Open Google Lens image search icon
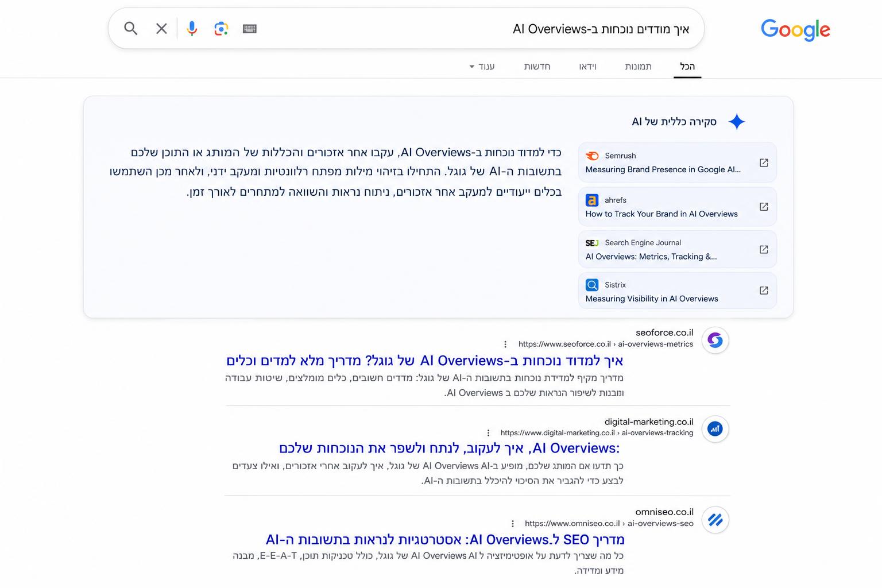Screen dimensions: 882x588 click(221, 28)
